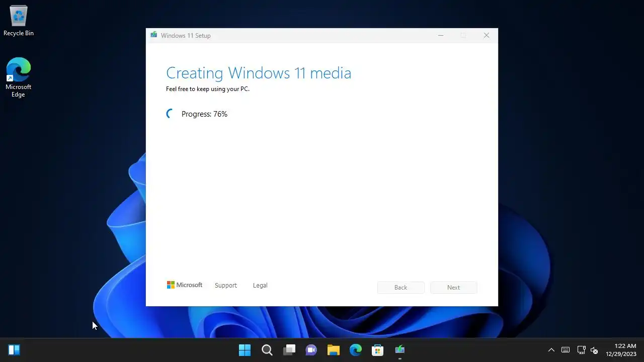This screenshot has height=362, width=644.
Task: Click the Back button in Setup
Action: (401, 288)
